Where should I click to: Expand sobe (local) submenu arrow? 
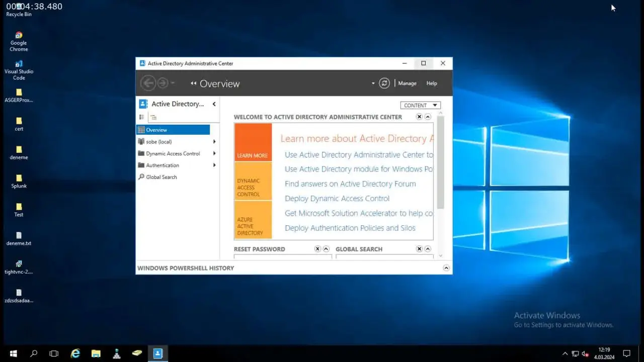tap(214, 142)
